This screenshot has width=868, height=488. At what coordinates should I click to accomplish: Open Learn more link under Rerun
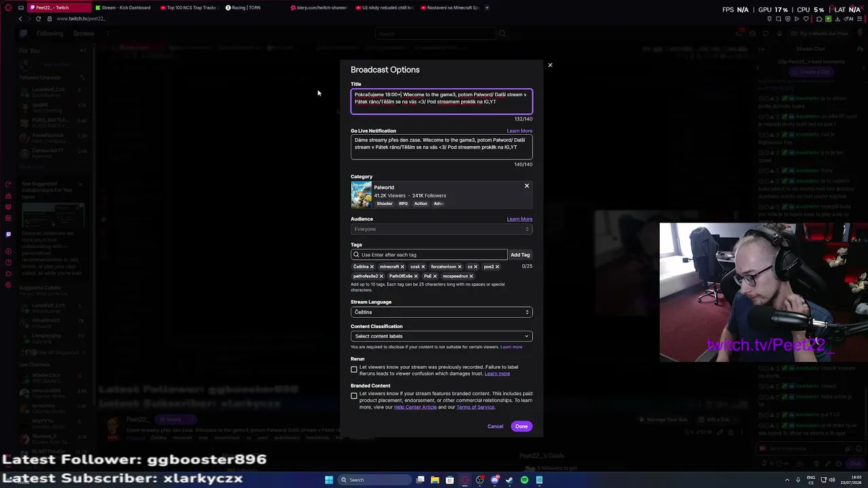pyautogui.click(x=497, y=373)
